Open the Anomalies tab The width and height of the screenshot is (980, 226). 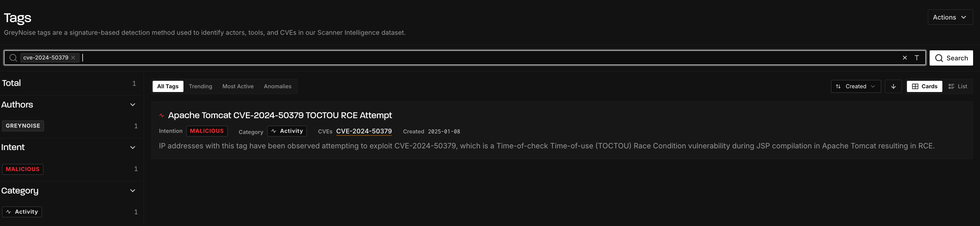(x=277, y=87)
